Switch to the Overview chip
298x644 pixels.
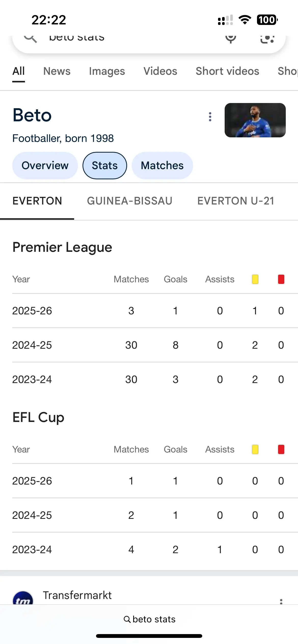45,166
